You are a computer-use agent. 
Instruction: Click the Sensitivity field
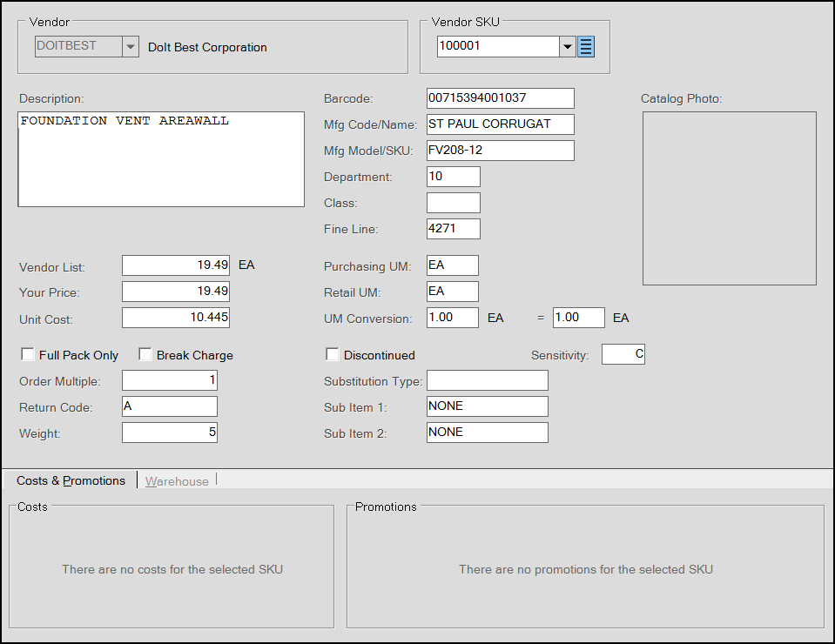tap(623, 354)
